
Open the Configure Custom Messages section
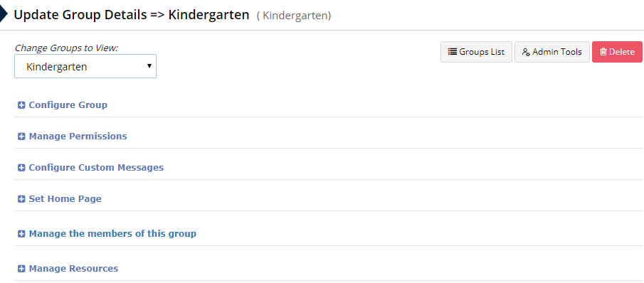96,168
